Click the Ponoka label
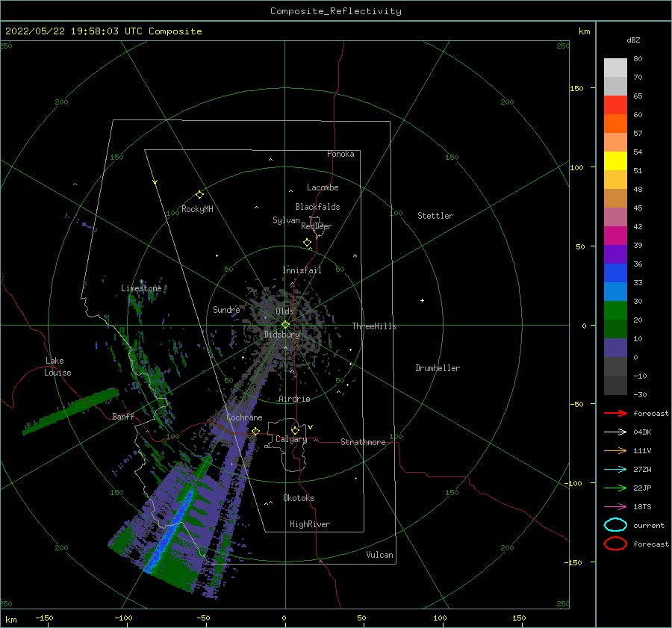The image size is (672, 628). (x=340, y=154)
